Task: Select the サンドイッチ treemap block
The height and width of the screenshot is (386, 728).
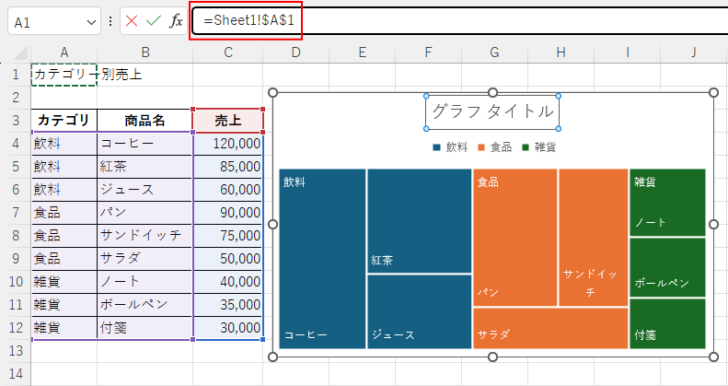Action: (593, 237)
